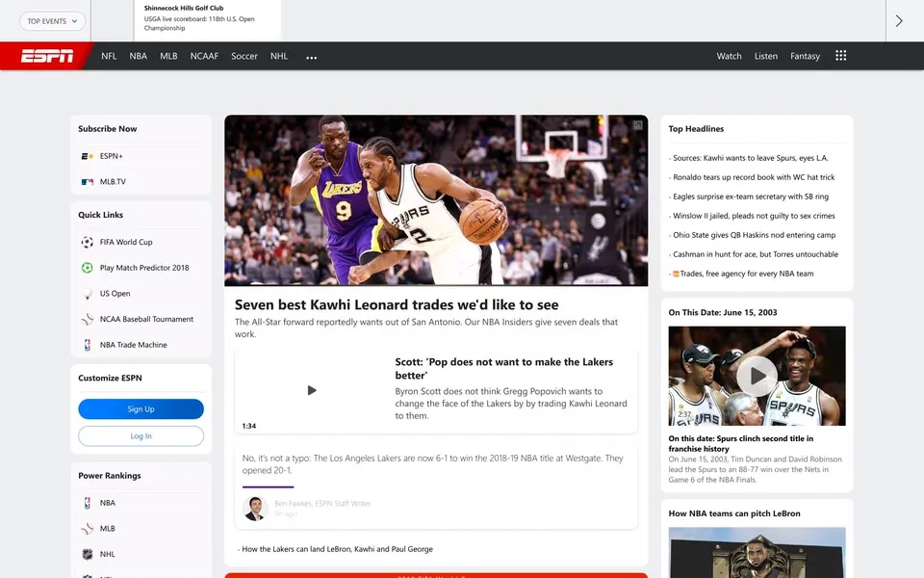Click the US Open golf icon
Image resolution: width=924 pixels, height=578 pixels.
88,293
